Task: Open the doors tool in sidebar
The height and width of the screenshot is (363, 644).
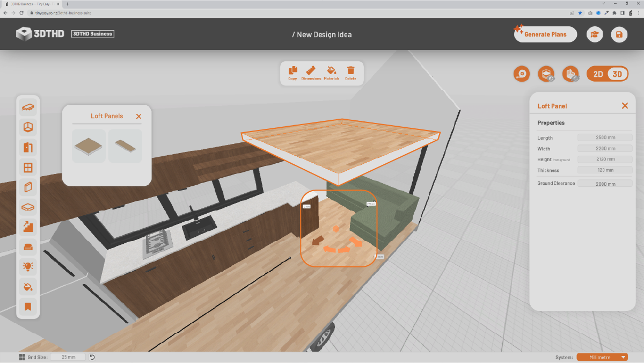Action: pos(28,147)
